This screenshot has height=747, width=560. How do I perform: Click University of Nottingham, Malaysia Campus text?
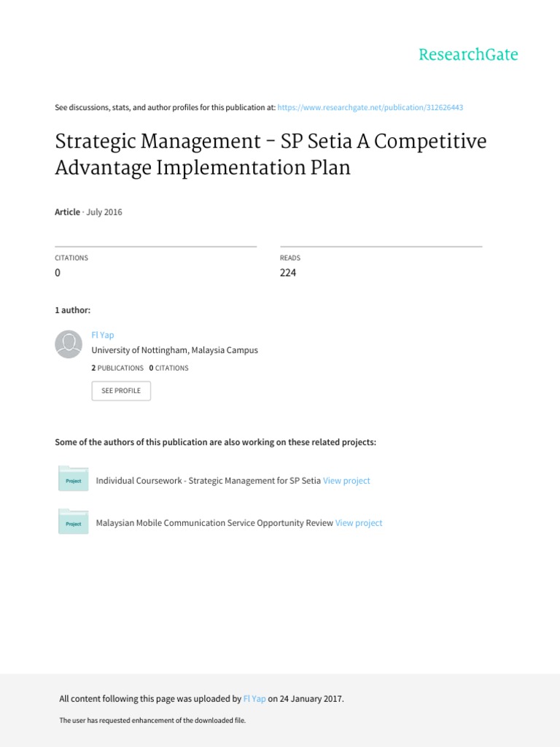coord(175,350)
